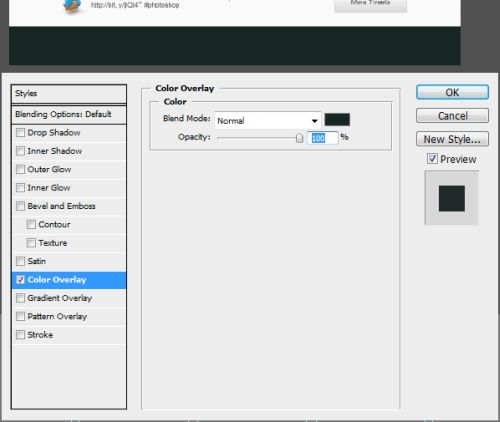Click the Blend Mode dropdown arrow

point(314,121)
